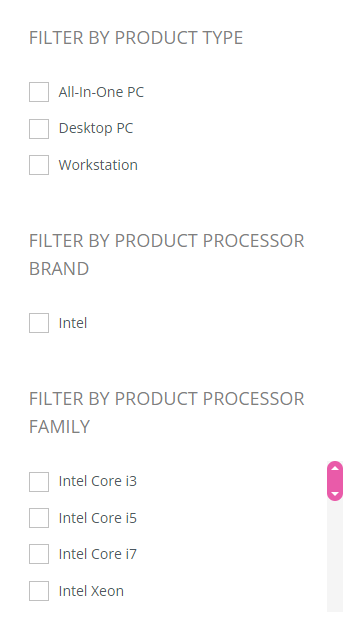Click the pink scrollbar thumb
360x632 pixels.
click(335, 481)
